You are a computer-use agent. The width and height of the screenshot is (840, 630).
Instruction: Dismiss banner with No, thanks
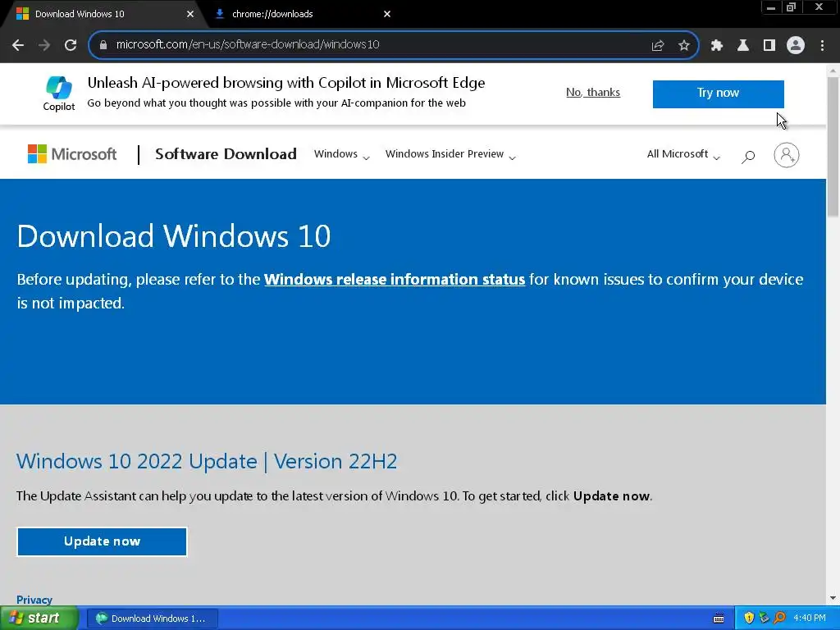593,93
